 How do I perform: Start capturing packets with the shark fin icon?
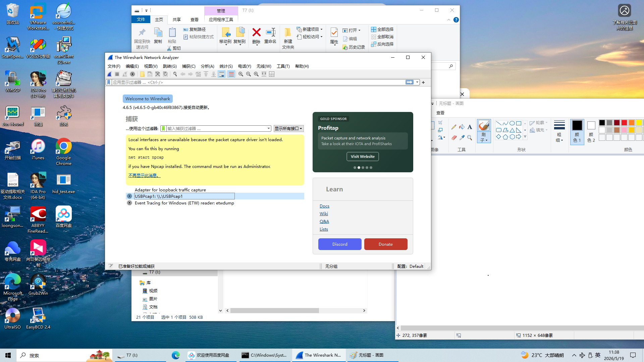point(109,74)
